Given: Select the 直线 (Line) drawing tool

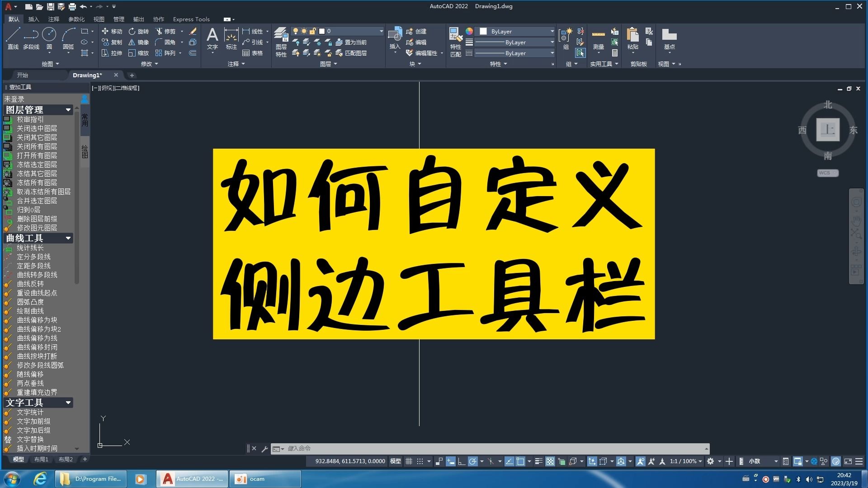Looking at the screenshot, I should pyautogui.click(x=13, y=34).
